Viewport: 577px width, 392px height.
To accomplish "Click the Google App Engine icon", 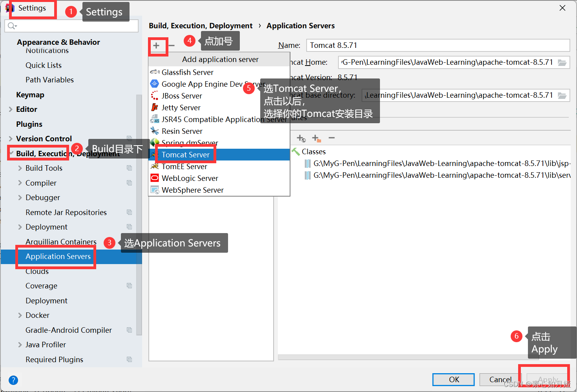I will (155, 84).
